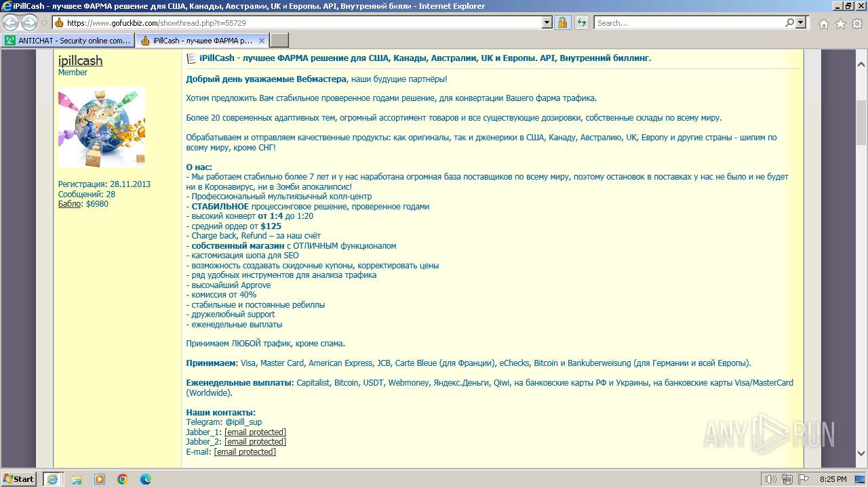Click the Internet Explorer taskbar icon
The image size is (868, 488).
53,479
